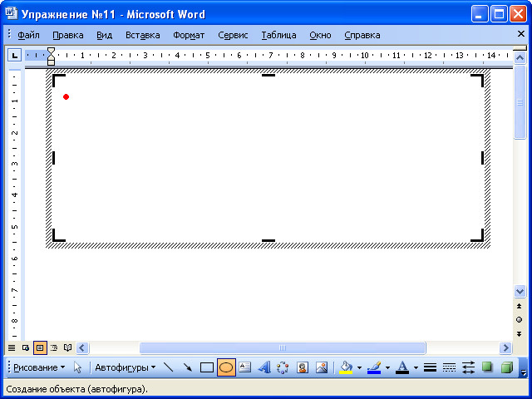The height and width of the screenshot is (399, 532).
Task: Insert picture from file
Action: click(322, 367)
